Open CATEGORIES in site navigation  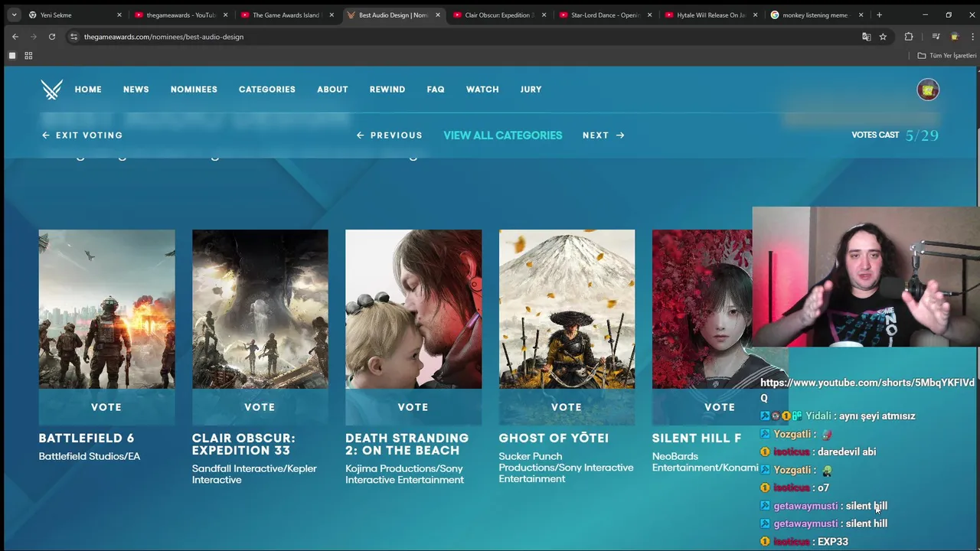coord(267,90)
